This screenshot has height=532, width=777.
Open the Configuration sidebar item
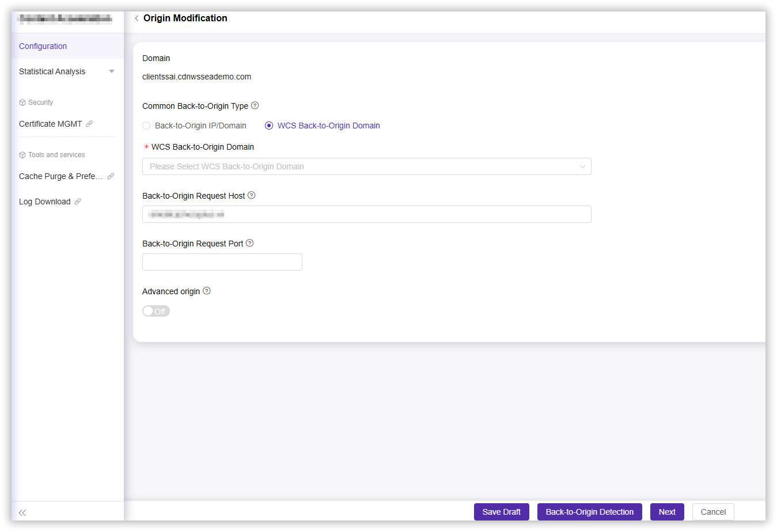pos(43,46)
